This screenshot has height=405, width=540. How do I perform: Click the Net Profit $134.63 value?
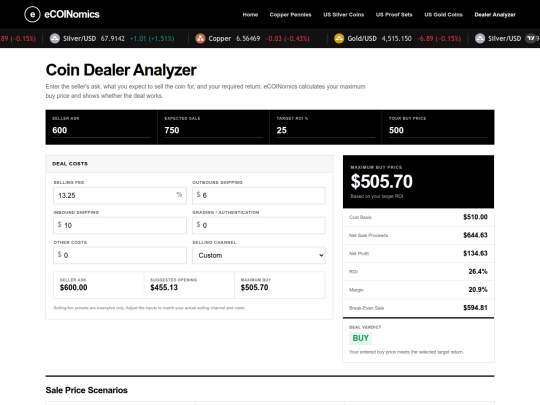click(475, 253)
